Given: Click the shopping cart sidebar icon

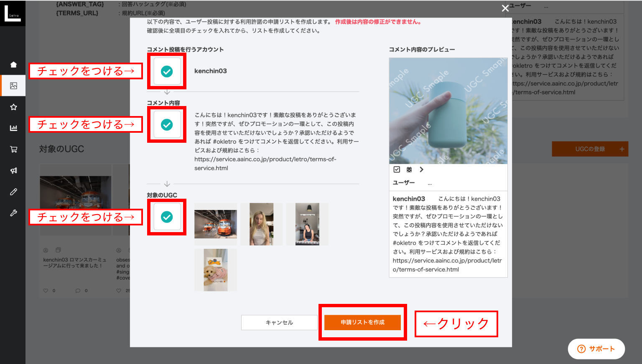Looking at the screenshot, I should coord(13,149).
